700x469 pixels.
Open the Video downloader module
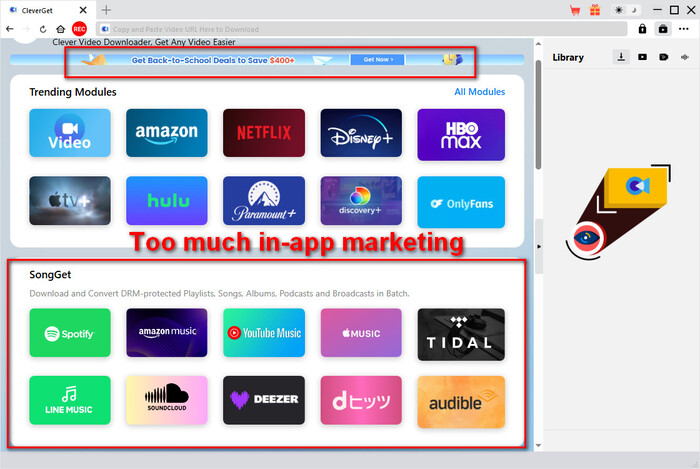(70, 133)
